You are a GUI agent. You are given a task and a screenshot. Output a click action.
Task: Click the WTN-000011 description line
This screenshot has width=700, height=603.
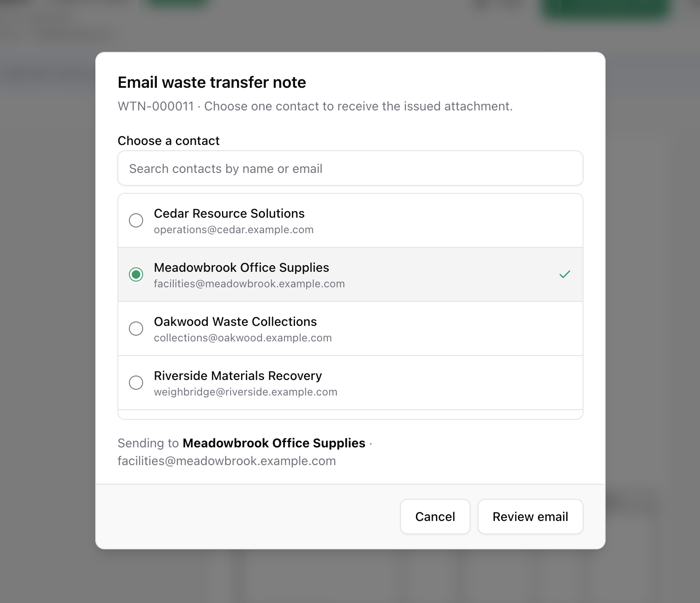click(x=315, y=106)
